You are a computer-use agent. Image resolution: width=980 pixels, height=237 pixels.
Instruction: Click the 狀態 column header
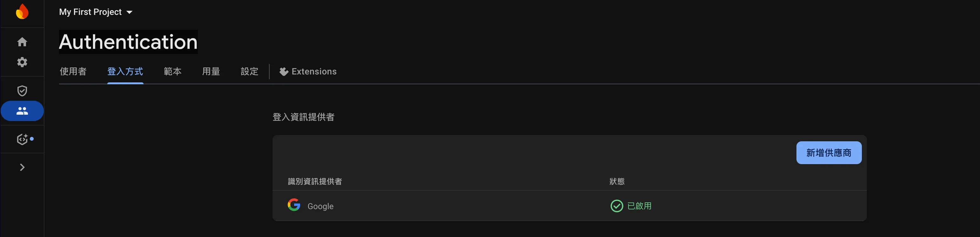617,182
